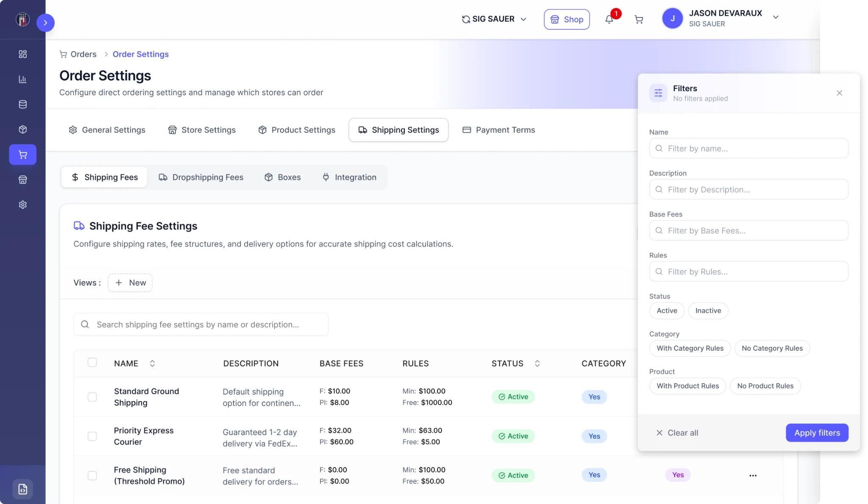Toggle the Inactive status filter chip
The height and width of the screenshot is (504, 868).
708,311
